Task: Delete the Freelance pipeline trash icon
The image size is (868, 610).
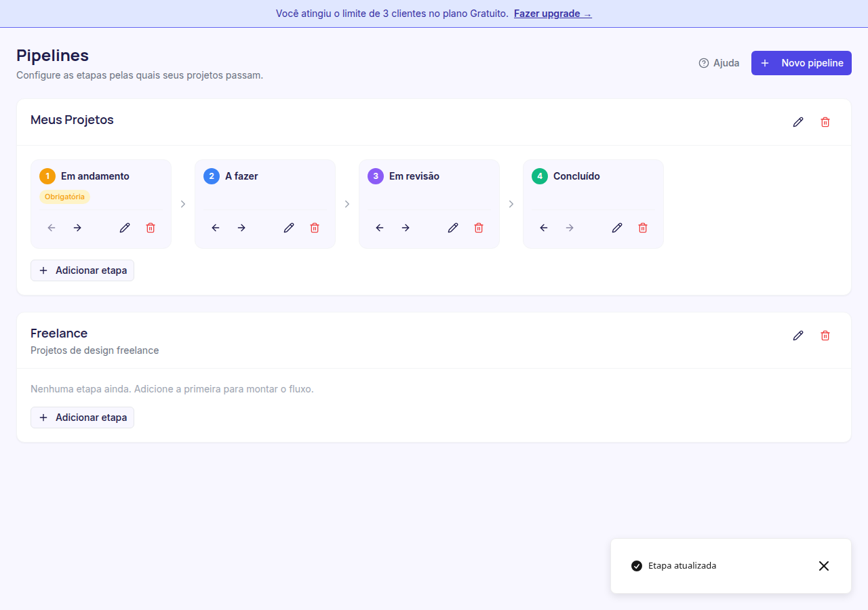Action: [x=825, y=335]
